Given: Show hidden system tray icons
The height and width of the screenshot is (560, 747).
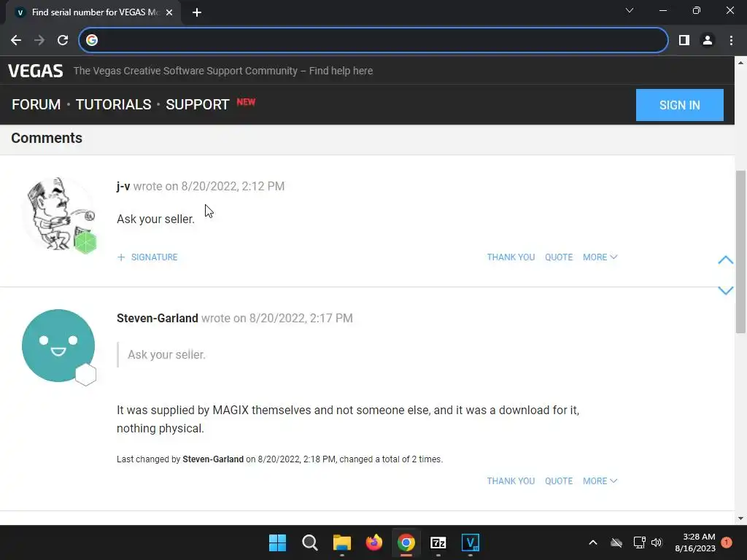Looking at the screenshot, I should (x=593, y=542).
